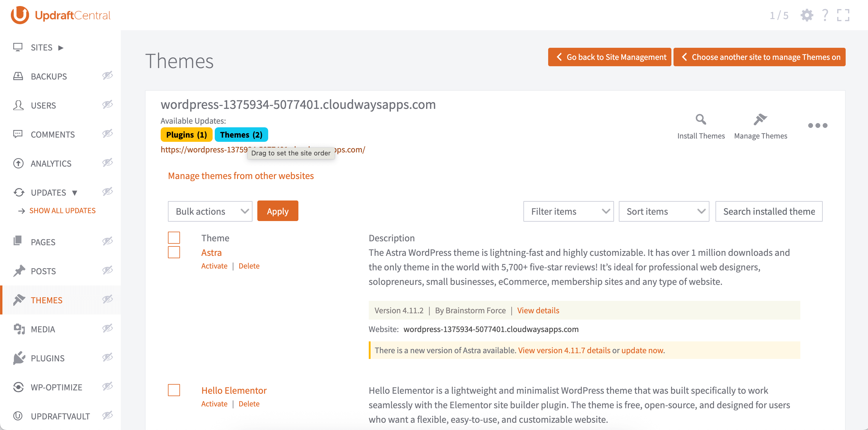Open the settings gear icon
Viewport: 868px width, 430px height.
[807, 15]
